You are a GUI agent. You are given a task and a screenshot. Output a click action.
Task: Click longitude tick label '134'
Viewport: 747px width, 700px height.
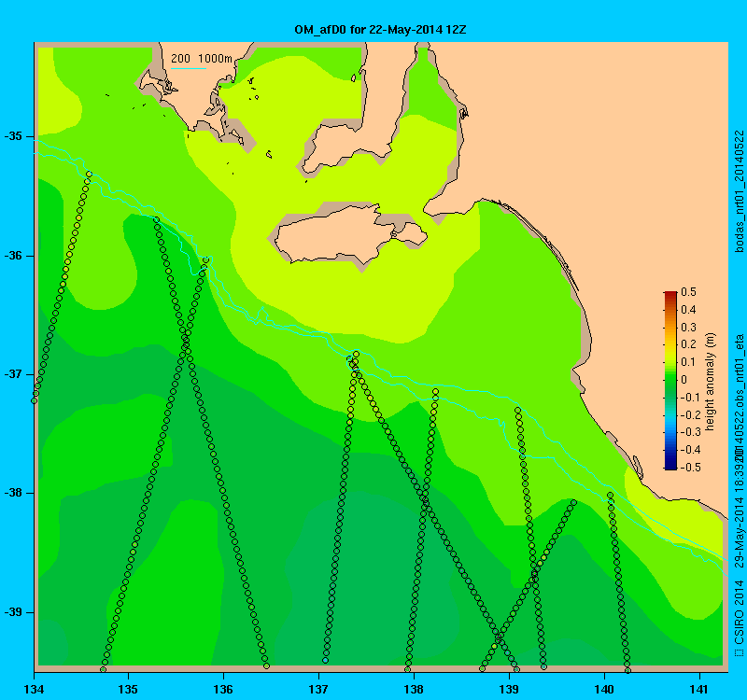coord(34,689)
